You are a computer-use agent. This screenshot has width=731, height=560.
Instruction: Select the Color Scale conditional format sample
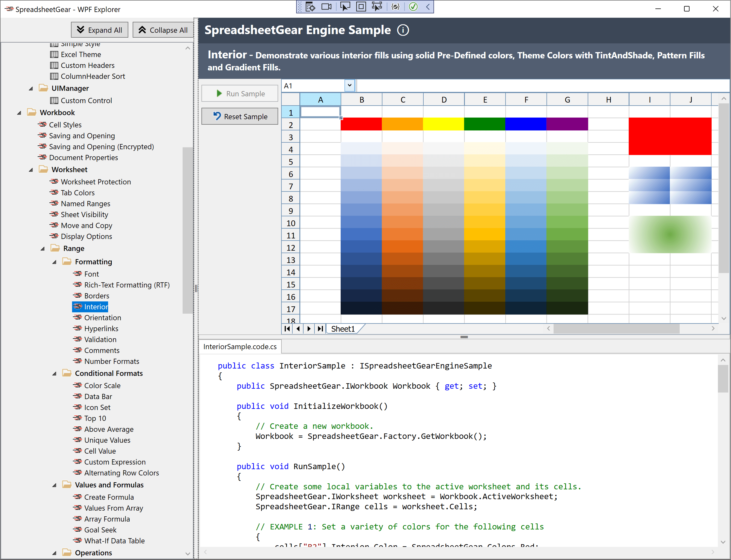pos(102,385)
